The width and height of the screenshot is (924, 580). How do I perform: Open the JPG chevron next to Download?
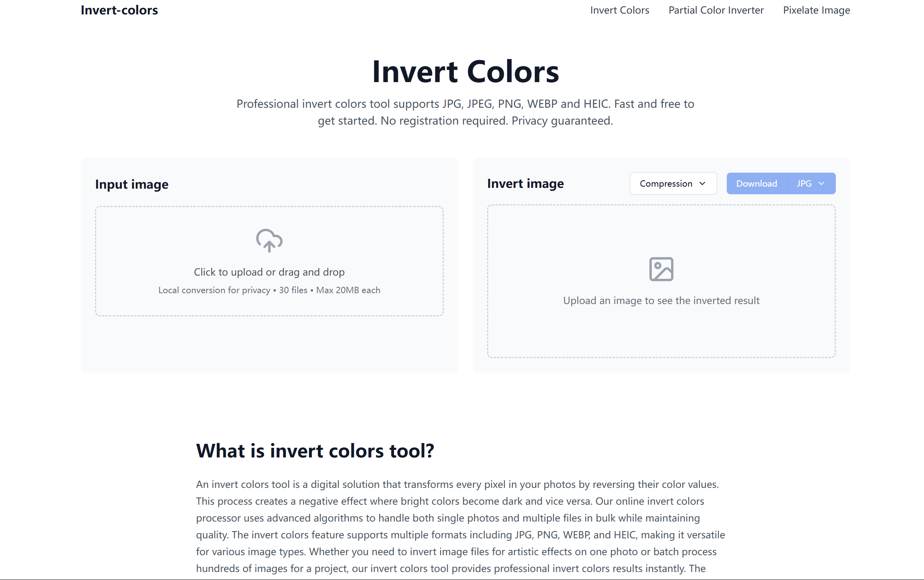click(x=822, y=183)
